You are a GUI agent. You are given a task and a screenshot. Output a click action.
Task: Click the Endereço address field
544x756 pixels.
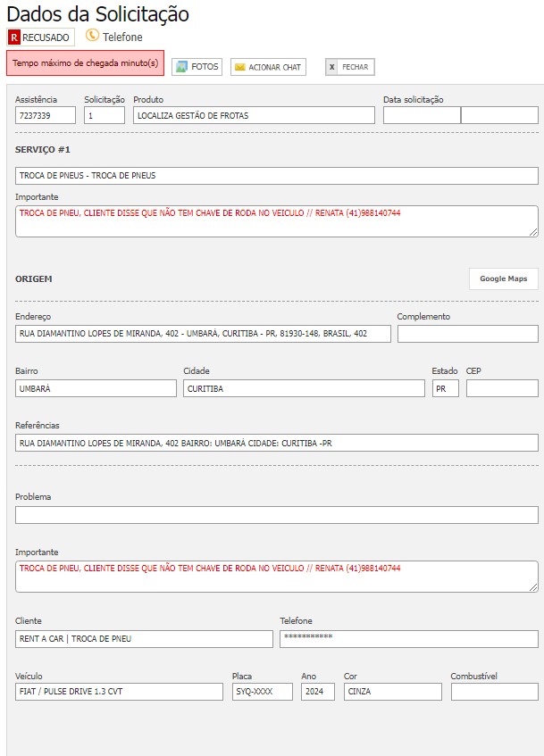[x=203, y=334]
